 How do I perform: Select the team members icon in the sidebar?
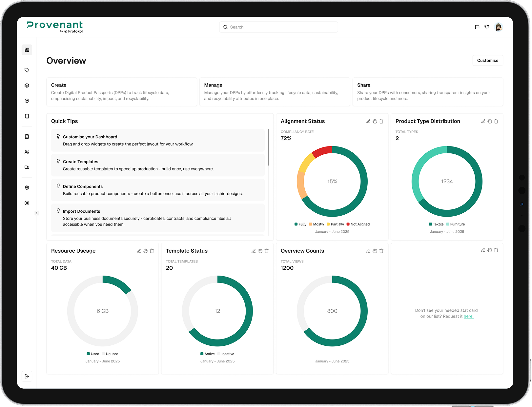(x=27, y=151)
